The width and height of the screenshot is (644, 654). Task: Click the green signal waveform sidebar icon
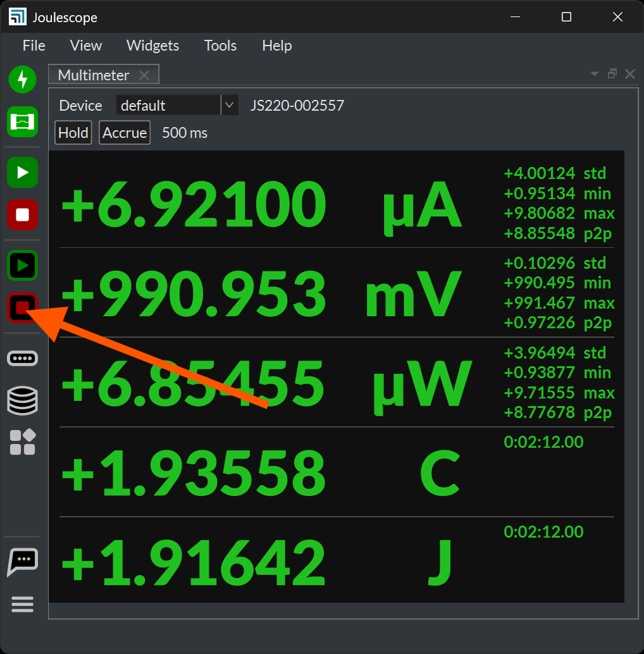click(x=23, y=121)
